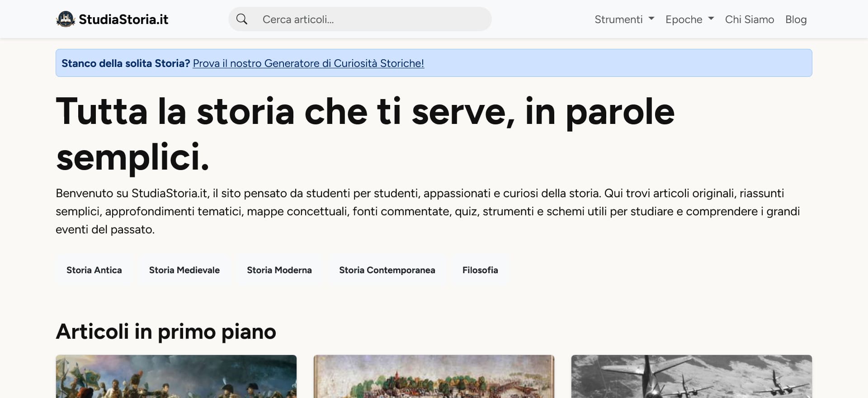Go to the Blog page

(796, 19)
